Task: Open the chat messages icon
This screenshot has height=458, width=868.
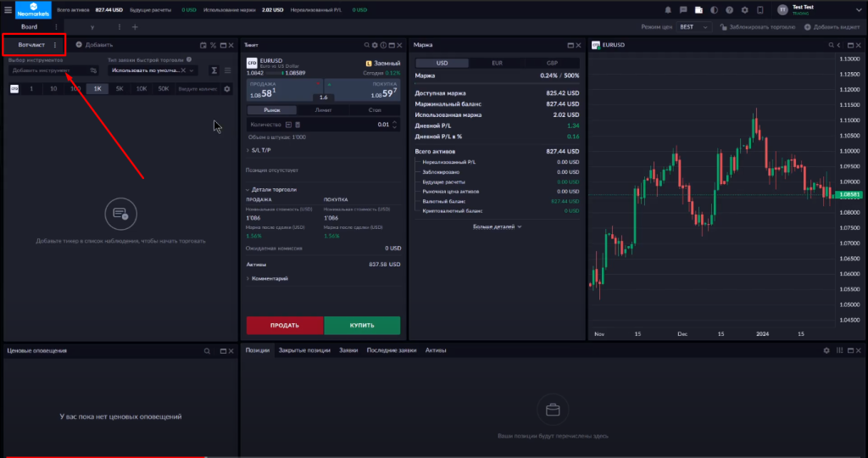Action: tap(683, 10)
